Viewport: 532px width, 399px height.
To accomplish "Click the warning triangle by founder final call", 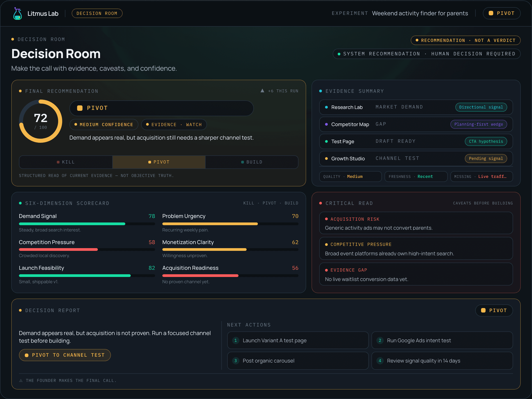I will coord(21,381).
